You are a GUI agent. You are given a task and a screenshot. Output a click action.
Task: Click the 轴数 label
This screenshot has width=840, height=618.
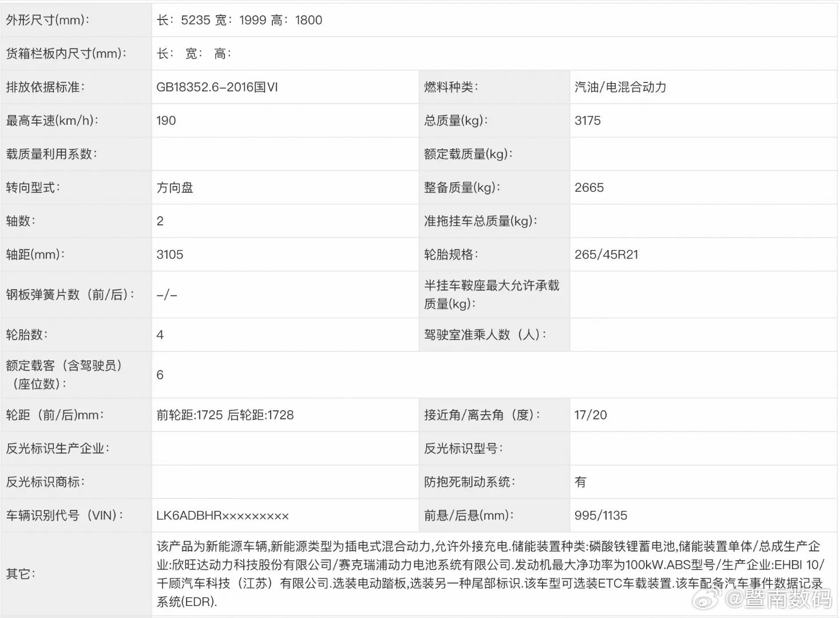point(21,221)
